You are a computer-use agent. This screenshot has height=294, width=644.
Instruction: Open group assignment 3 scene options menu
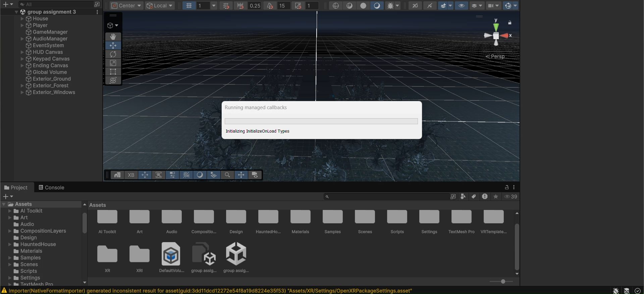point(97,12)
